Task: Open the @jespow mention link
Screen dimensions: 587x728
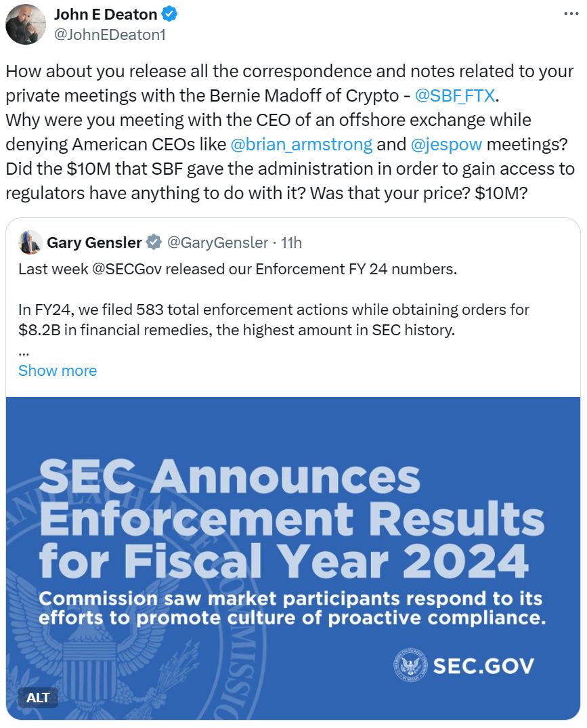Action: pyautogui.click(x=446, y=144)
